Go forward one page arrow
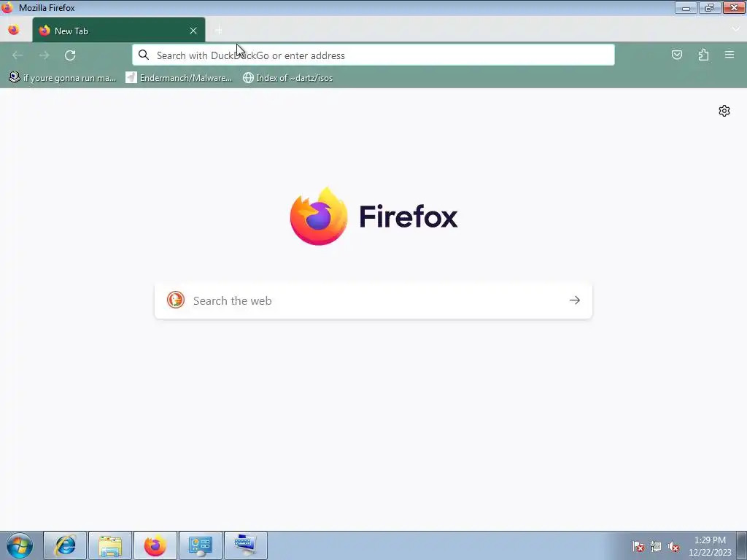Image resolution: width=747 pixels, height=560 pixels. [44, 55]
